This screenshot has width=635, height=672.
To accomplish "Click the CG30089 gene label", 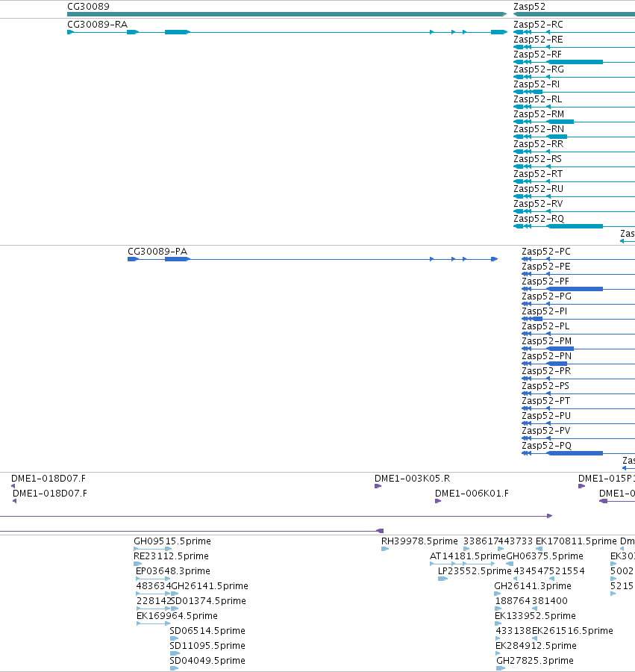I will click(88, 7).
